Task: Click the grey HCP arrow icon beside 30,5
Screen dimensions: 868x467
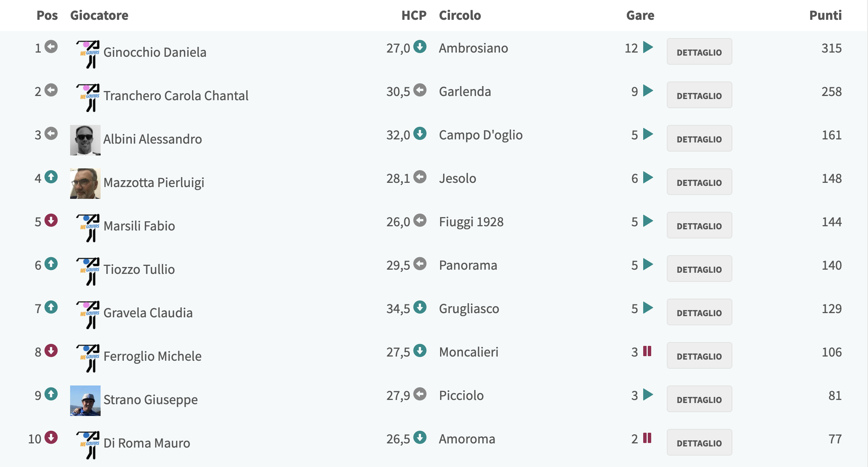Action: (x=420, y=90)
